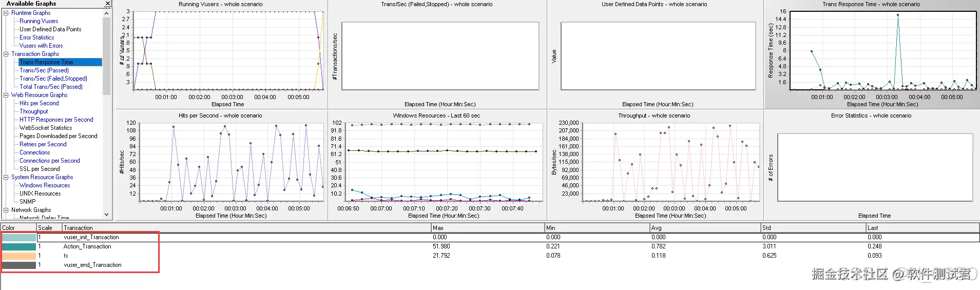Close the Available Graphs panel

pyautogui.click(x=108, y=4)
